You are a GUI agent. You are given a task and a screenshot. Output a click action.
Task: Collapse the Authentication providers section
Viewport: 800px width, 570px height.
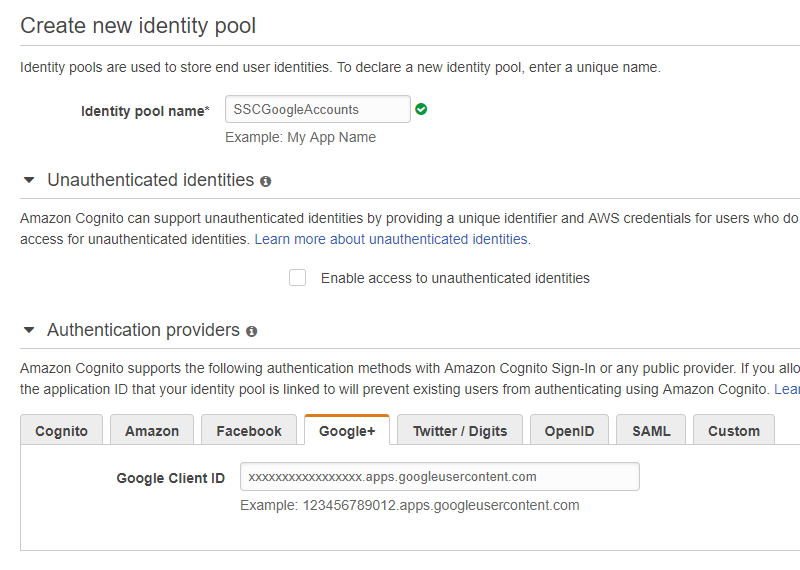(29, 330)
